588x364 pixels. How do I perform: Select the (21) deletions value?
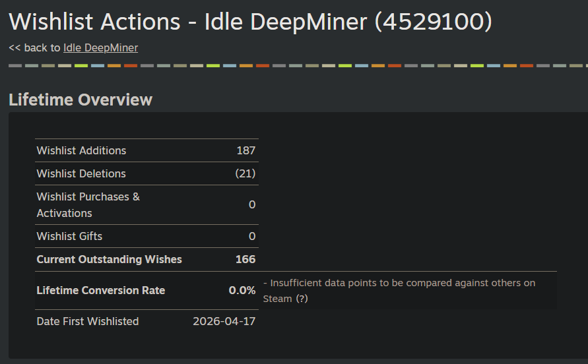point(245,173)
